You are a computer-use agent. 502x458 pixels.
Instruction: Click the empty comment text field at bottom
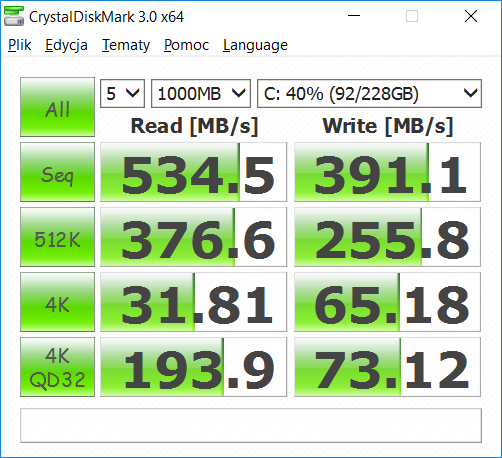251,426
